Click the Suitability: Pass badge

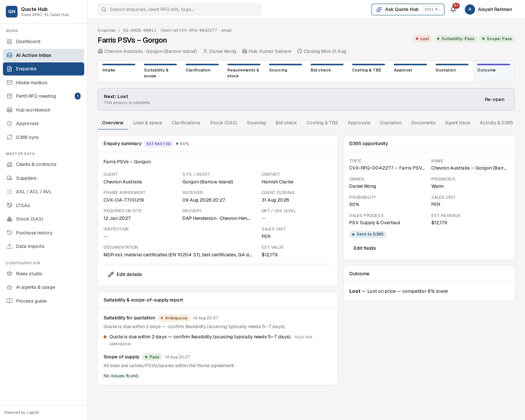coord(455,39)
